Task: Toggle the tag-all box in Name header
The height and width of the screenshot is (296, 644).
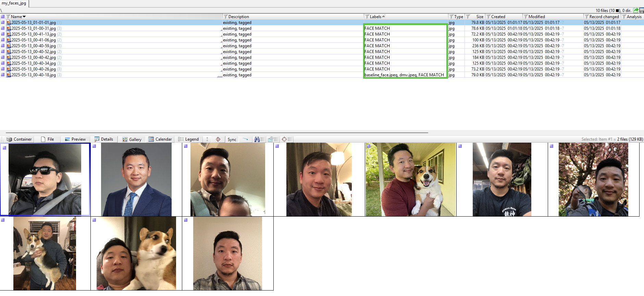Action: tap(3, 17)
